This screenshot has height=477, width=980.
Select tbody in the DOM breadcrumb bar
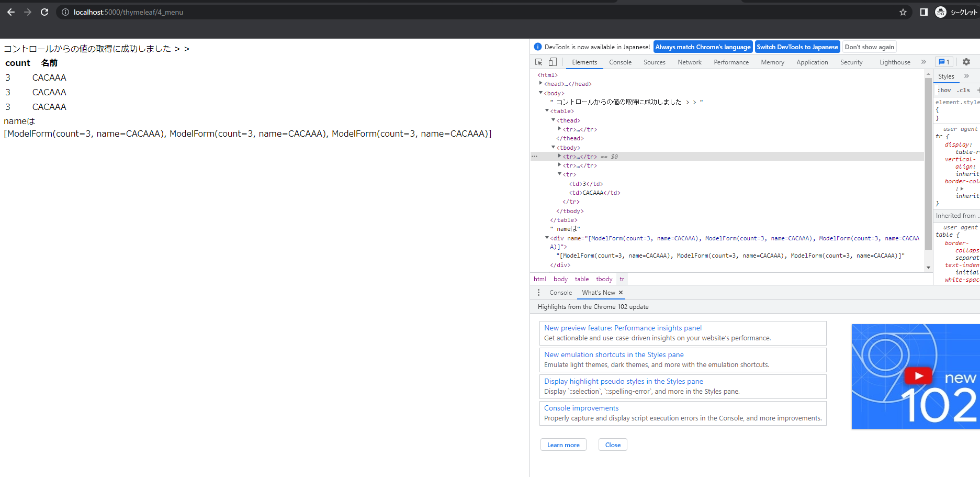pos(604,279)
